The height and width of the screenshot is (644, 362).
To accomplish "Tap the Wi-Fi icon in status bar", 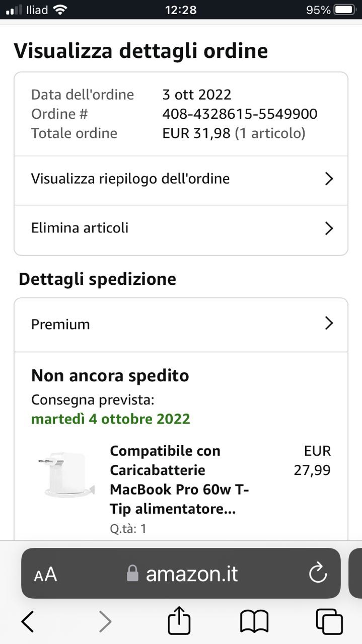I will click(60, 10).
